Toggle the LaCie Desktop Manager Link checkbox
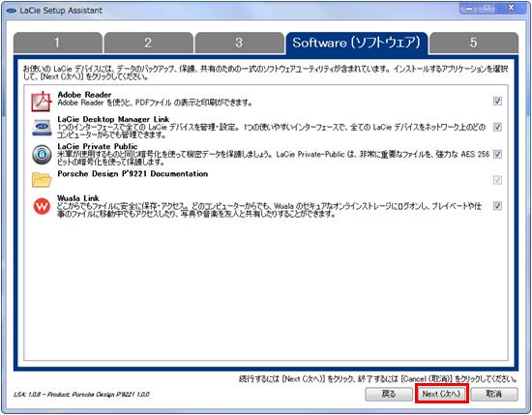 (x=497, y=127)
